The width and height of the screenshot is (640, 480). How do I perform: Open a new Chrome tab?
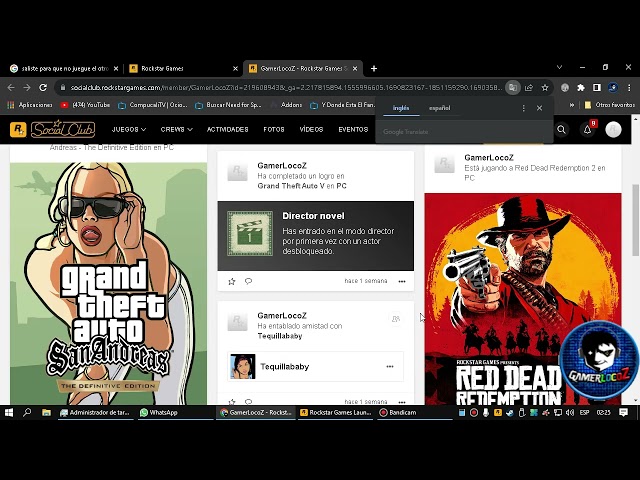click(x=374, y=69)
